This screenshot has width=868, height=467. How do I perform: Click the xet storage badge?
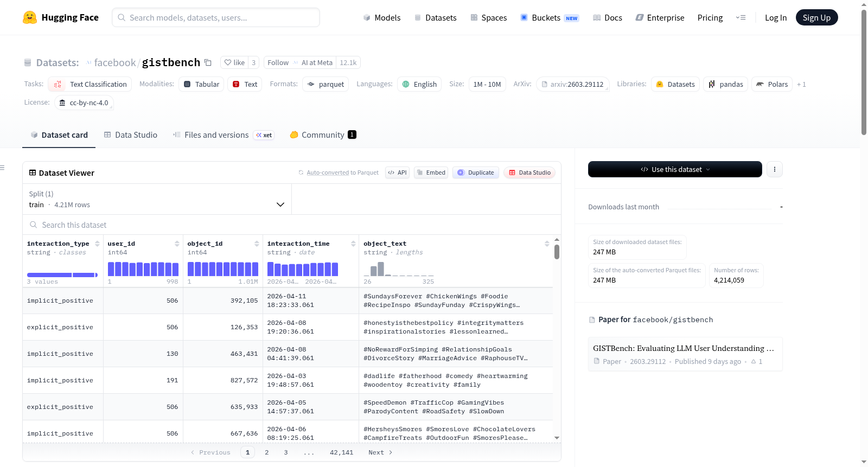point(264,135)
